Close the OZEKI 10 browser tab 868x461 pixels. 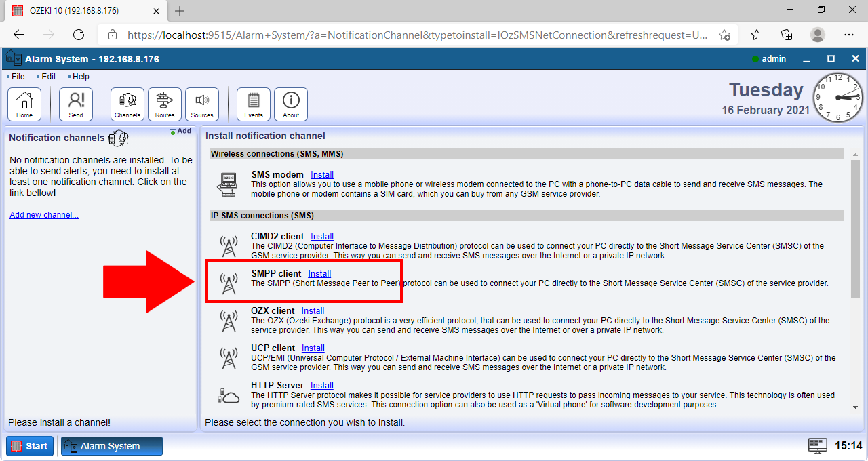[x=155, y=11]
